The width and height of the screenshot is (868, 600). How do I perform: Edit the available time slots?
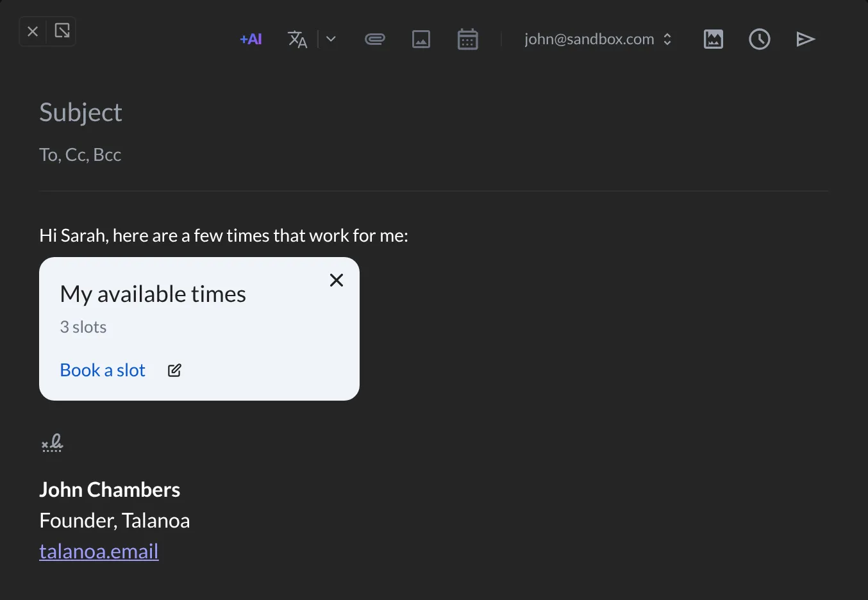coord(174,370)
